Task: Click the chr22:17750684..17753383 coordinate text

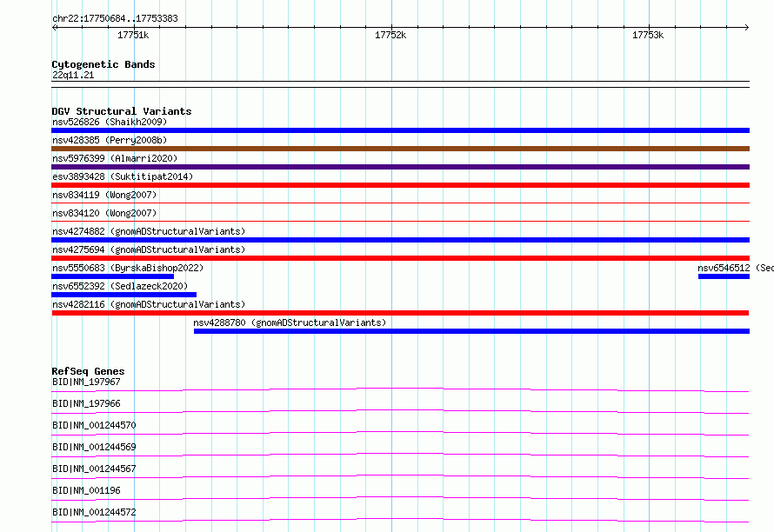Action: point(115,18)
